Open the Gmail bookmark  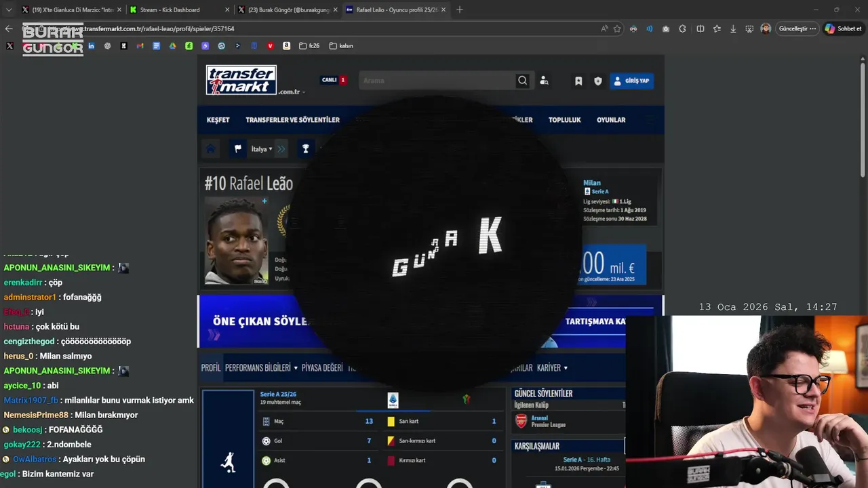[140, 46]
